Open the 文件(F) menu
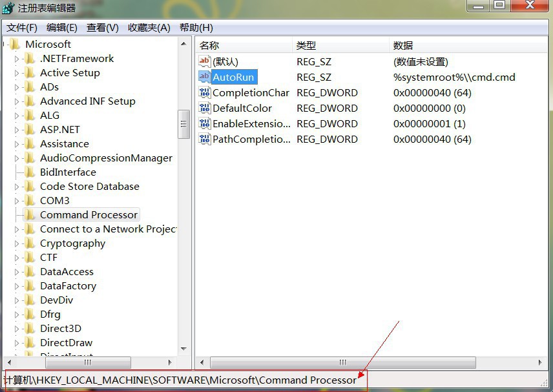 22,28
